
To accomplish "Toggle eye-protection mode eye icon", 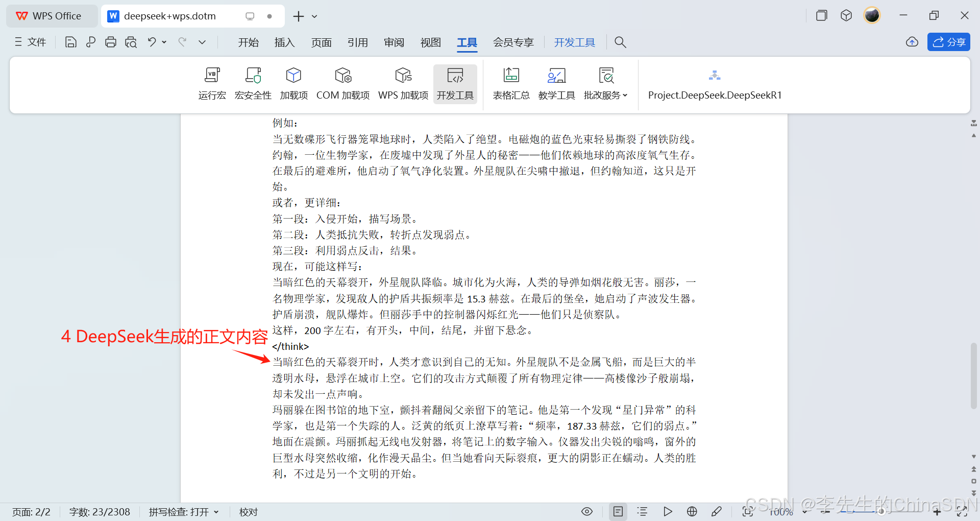I will click(587, 511).
